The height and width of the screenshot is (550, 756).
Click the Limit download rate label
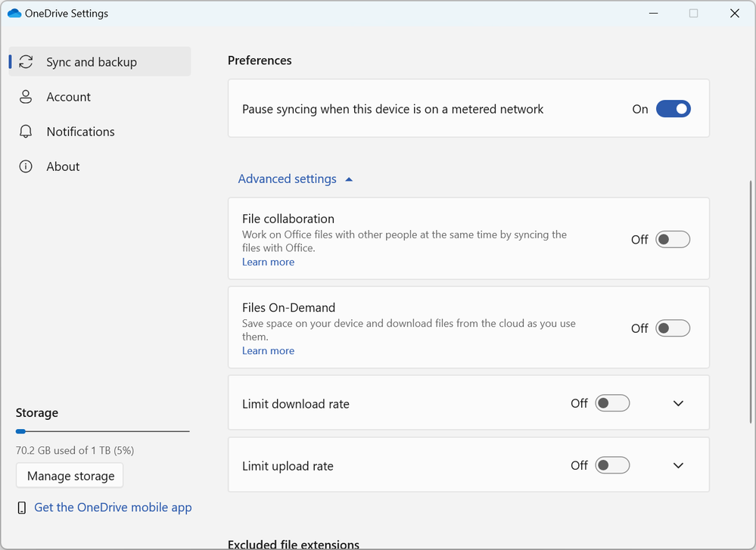[296, 404]
